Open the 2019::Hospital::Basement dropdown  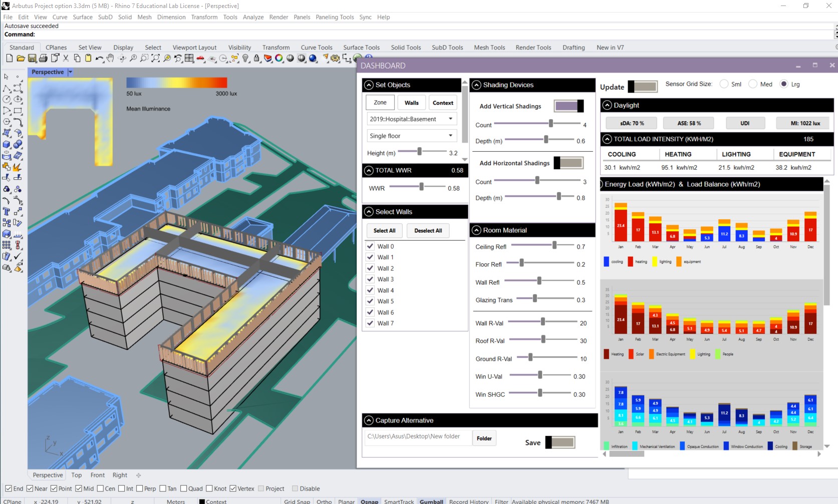click(x=411, y=119)
